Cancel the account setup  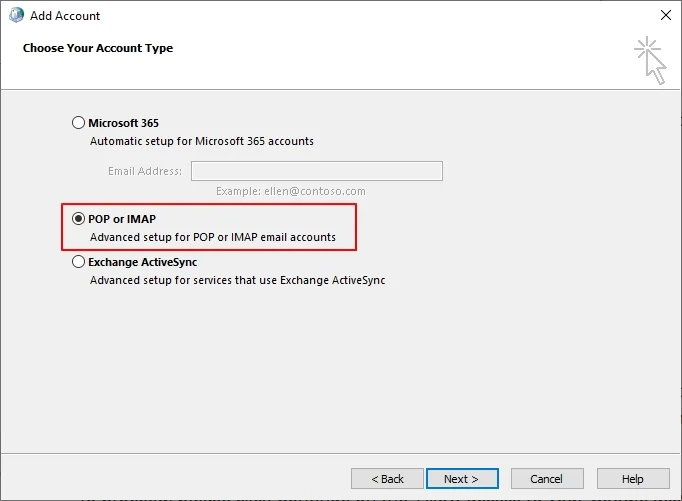(x=546, y=479)
